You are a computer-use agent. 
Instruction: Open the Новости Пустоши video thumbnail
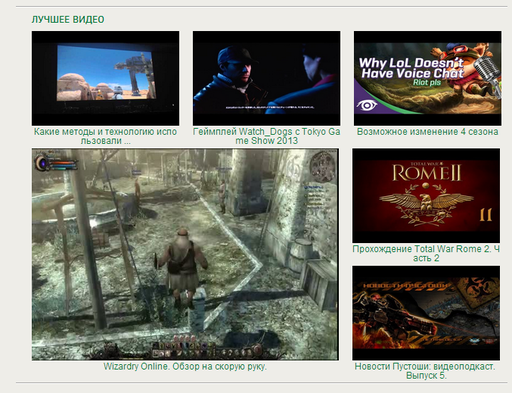[x=426, y=313]
